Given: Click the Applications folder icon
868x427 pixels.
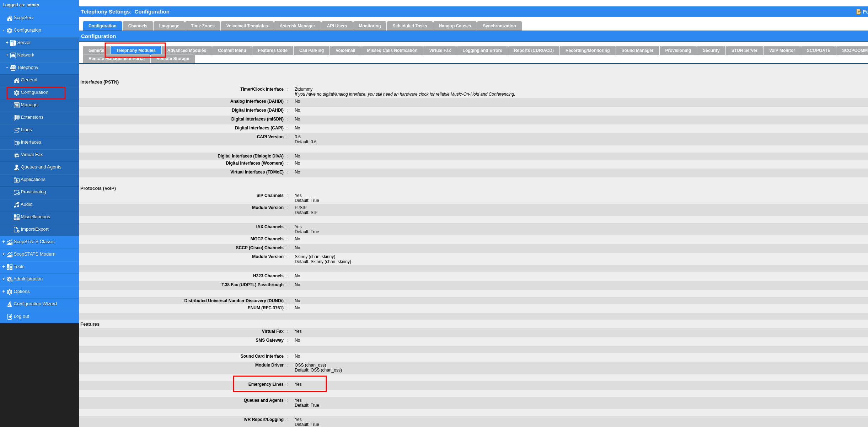Looking at the screenshot, I should pyautogui.click(x=17, y=180).
